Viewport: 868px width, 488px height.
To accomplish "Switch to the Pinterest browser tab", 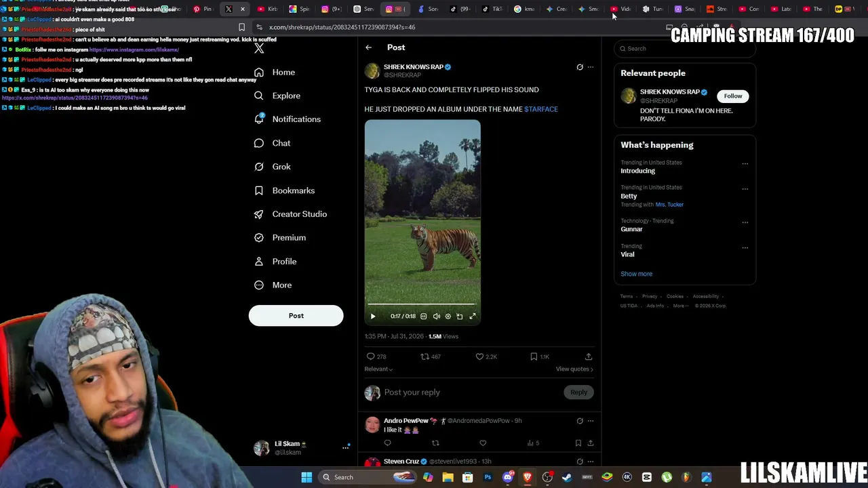I will [x=202, y=9].
